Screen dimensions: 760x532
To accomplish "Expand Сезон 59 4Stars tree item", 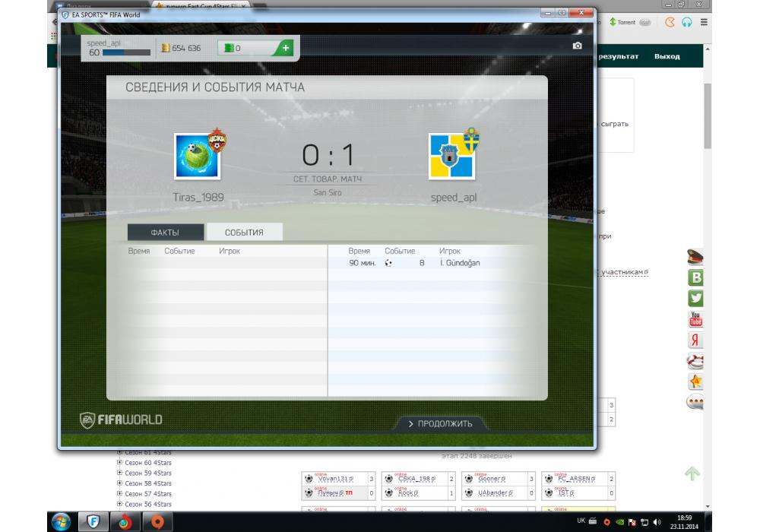I will tap(119, 473).
